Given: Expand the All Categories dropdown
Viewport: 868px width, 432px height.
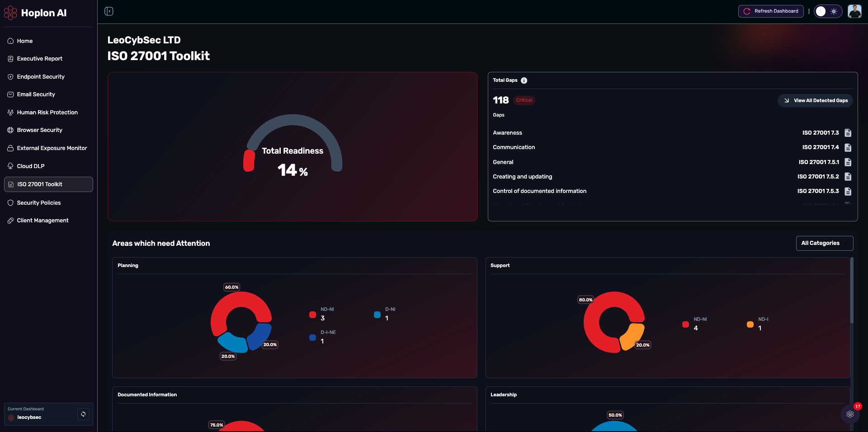Looking at the screenshot, I should (824, 243).
